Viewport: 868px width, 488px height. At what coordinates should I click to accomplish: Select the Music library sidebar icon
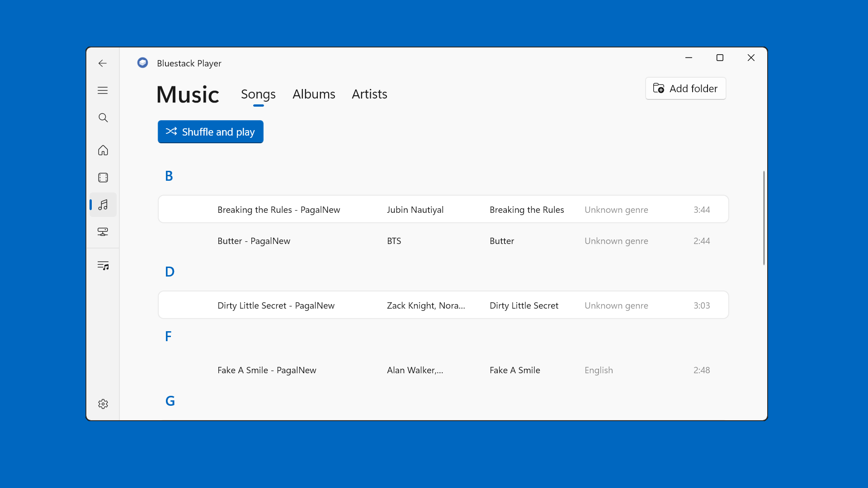(103, 205)
